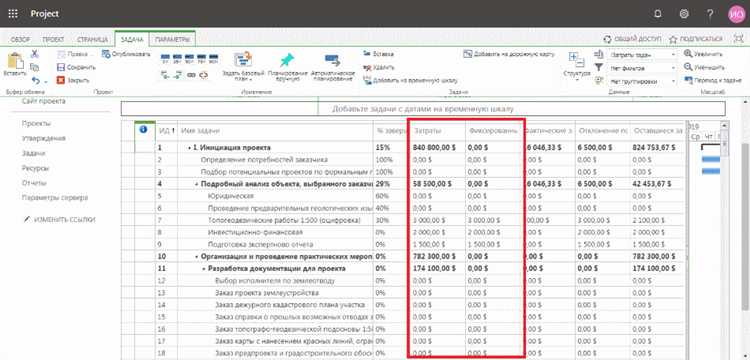Select the ЗАДАЧА ribbon tab
Screen dimensions: 750x360
click(x=132, y=40)
